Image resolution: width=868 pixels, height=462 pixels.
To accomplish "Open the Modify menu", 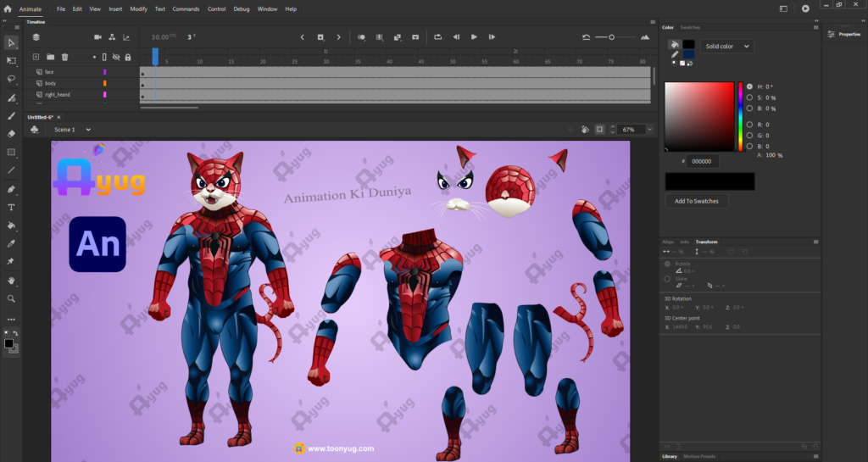I will [138, 8].
